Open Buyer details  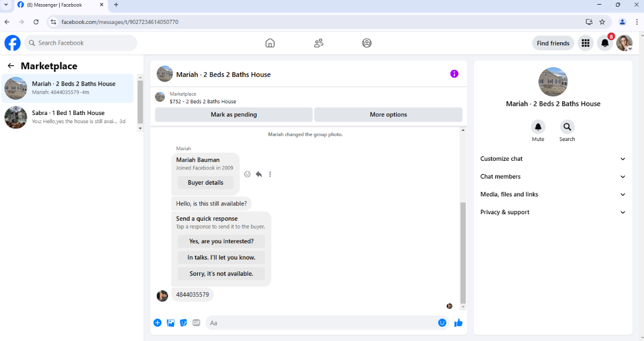[x=206, y=183]
